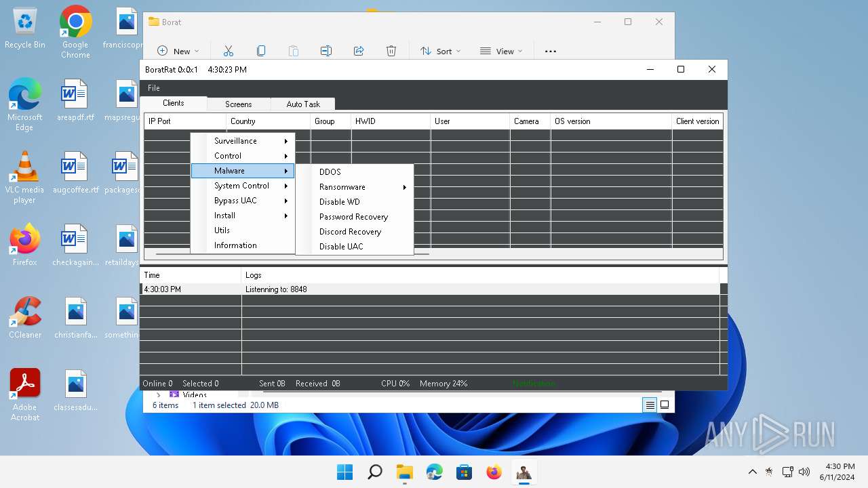The height and width of the screenshot is (488, 868).
Task: Switch to the Screens tab
Action: point(239,104)
